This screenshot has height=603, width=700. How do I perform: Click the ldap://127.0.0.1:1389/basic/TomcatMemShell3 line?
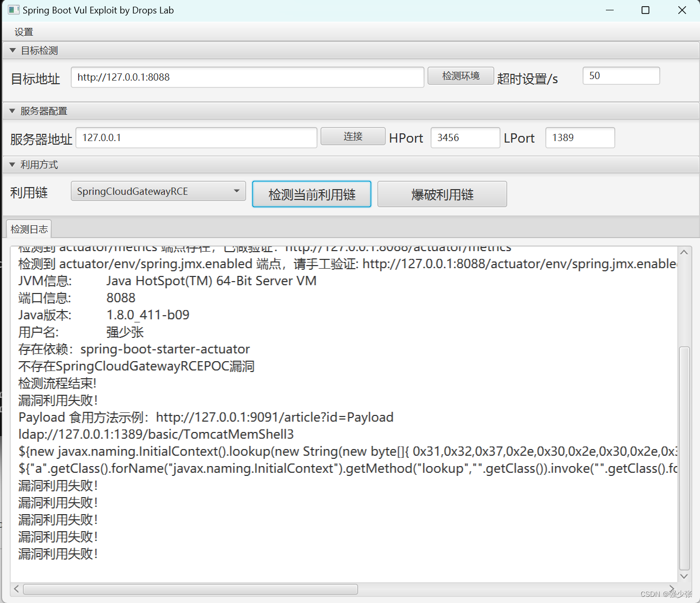click(156, 435)
